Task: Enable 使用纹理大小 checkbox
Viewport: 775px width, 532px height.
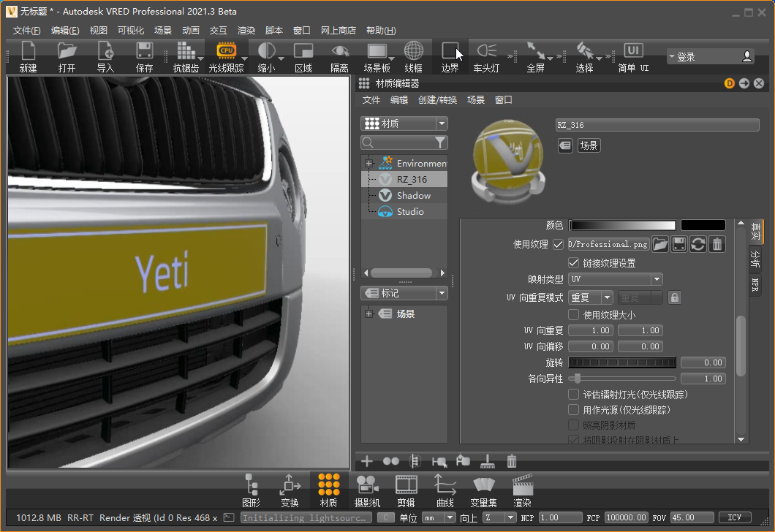Action: 573,315
